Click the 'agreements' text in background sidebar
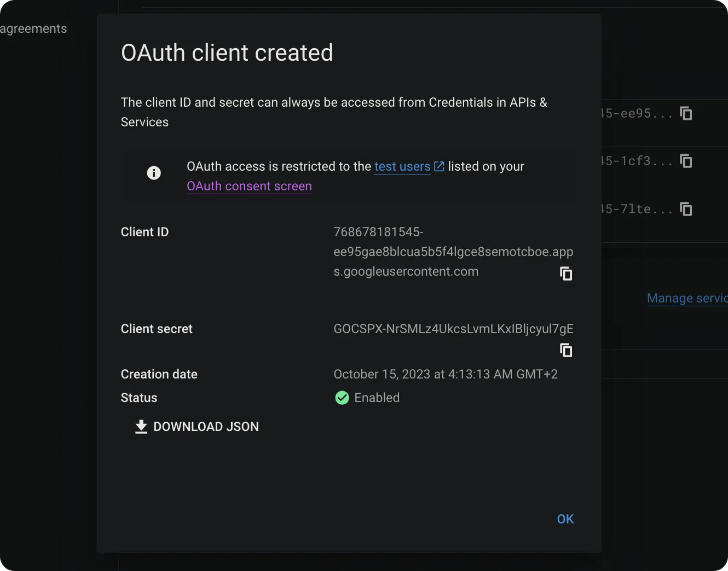Screen dimensions: 728x571 (33, 28)
